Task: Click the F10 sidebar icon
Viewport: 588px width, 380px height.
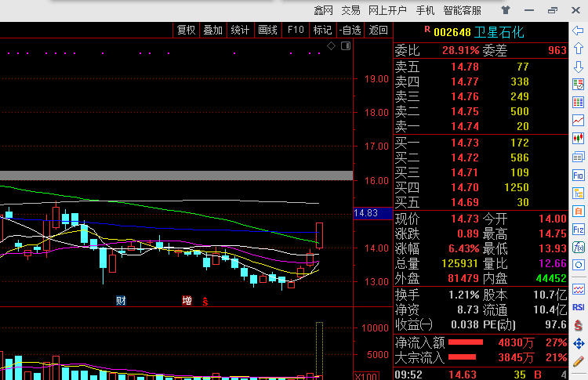Action: click(579, 175)
